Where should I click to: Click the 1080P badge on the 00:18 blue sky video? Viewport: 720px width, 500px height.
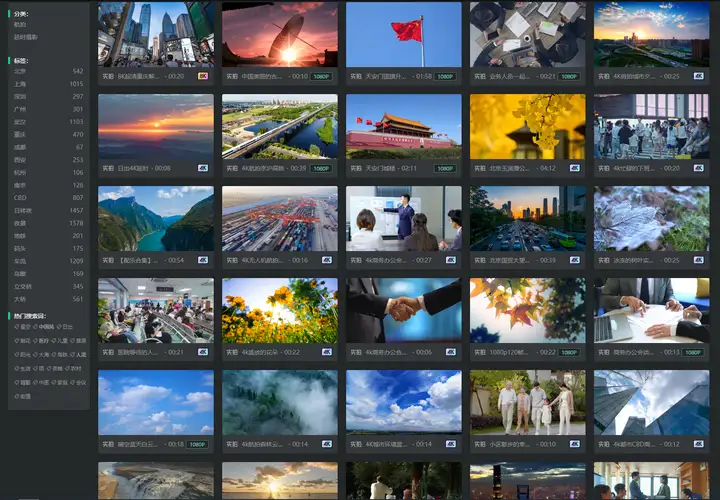coord(197,444)
